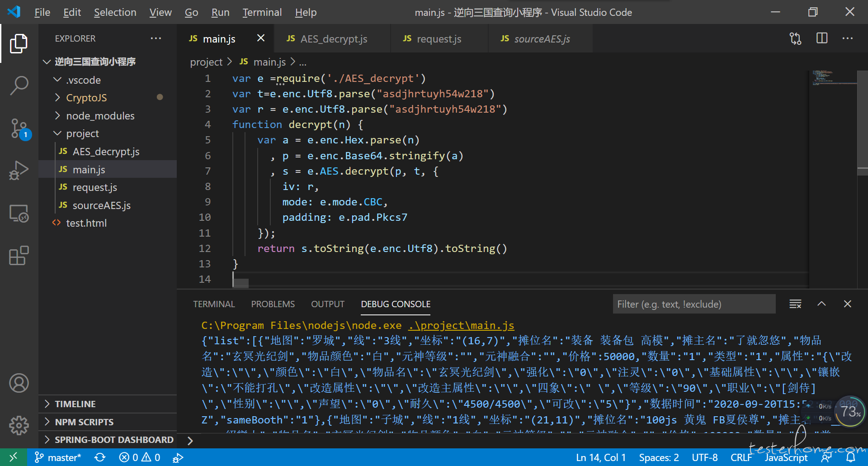Open the Help menu
Viewport: 868px width, 466px height.
(306, 12)
